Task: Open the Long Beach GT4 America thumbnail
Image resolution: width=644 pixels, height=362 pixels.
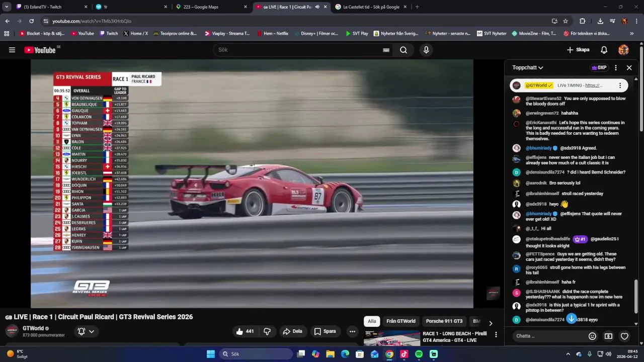Action: (392, 338)
